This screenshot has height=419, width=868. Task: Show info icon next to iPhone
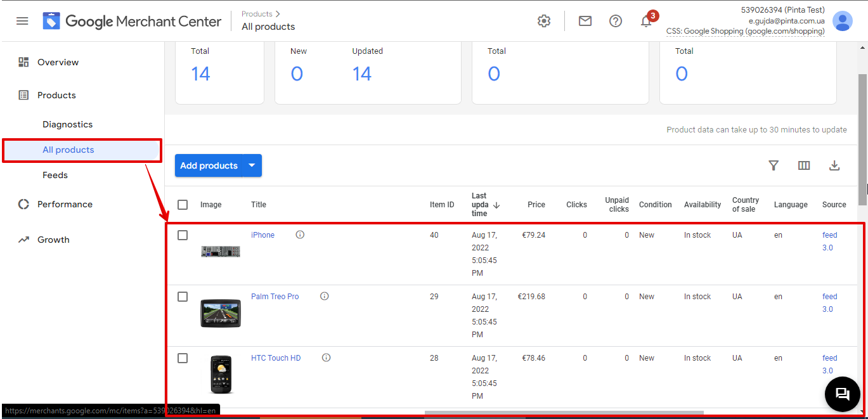pyautogui.click(x=300, y=235)
